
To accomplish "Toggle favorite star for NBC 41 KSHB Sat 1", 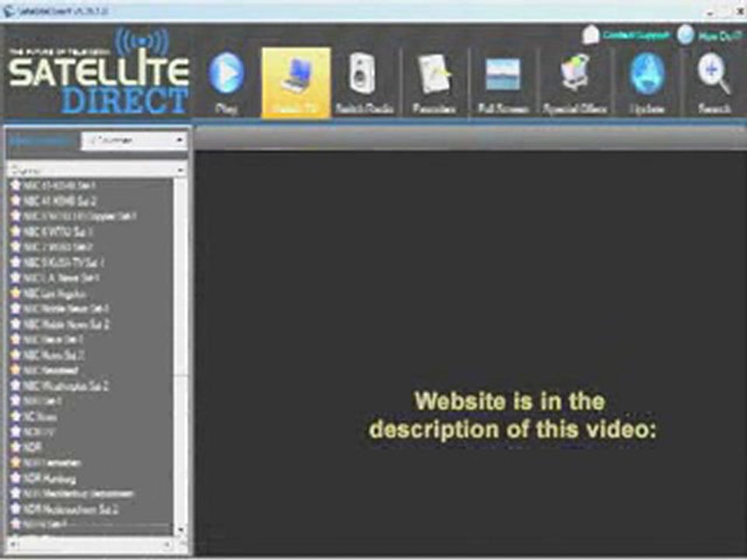I will pyautogui.click(x=16, y=185).
